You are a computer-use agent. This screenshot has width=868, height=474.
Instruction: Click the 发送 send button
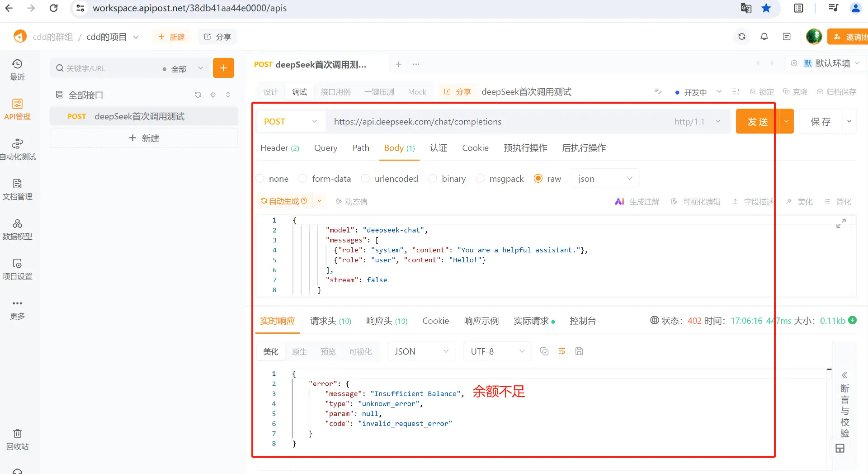(758, 122)
